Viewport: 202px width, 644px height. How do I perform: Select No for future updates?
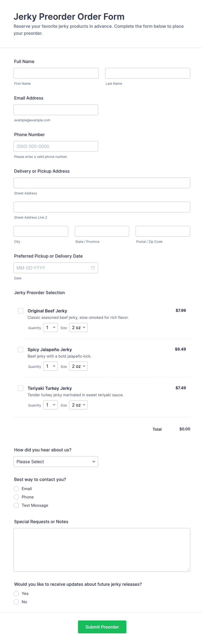tap(16, 602)
